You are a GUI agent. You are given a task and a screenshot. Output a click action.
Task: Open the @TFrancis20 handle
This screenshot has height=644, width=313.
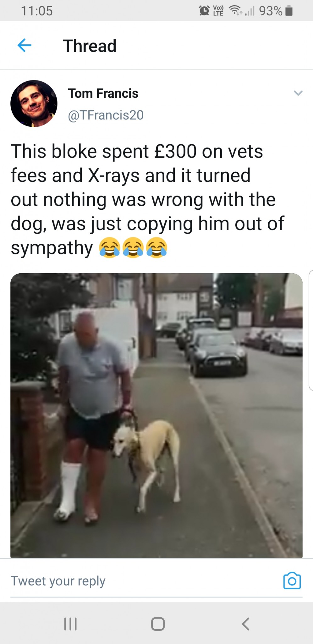coord(106,115)
